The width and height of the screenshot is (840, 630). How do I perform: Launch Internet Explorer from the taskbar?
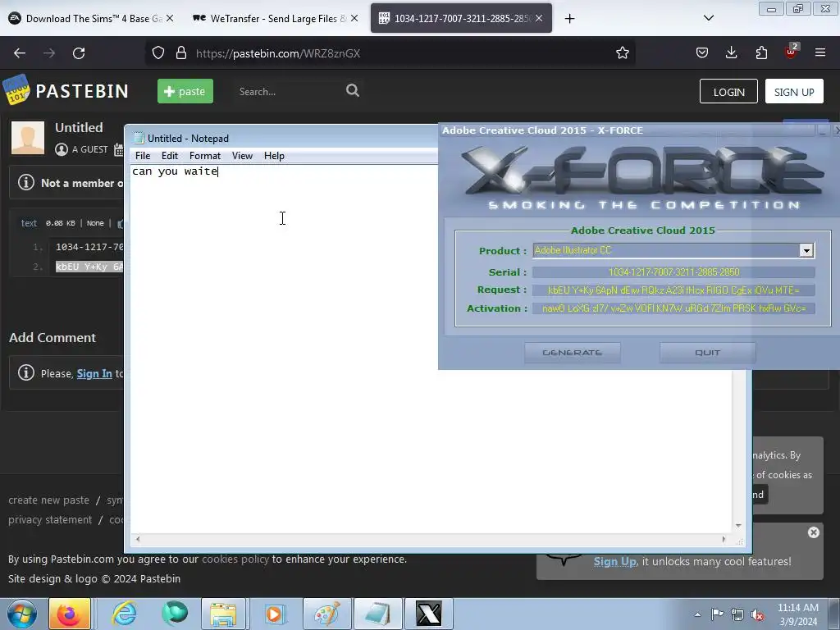124,614
